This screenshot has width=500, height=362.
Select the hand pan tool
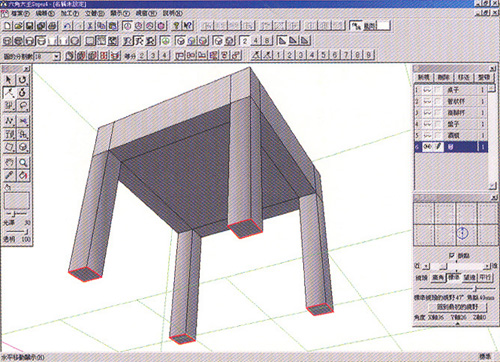point(9,162)
